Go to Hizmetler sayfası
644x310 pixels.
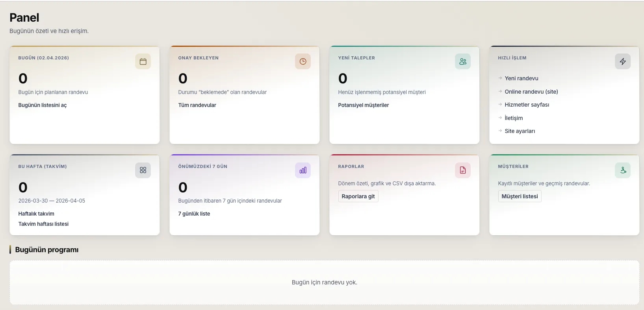pos(527,105)
